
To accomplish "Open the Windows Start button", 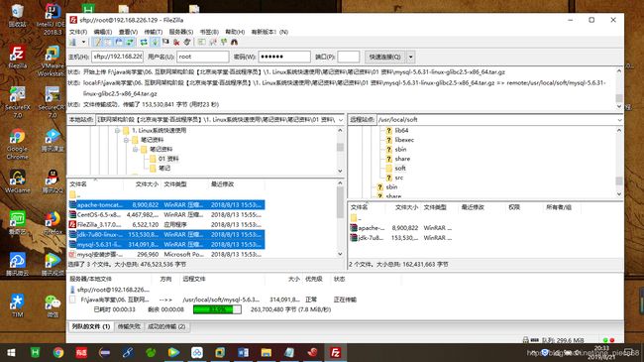I will (x=11, y=352).
